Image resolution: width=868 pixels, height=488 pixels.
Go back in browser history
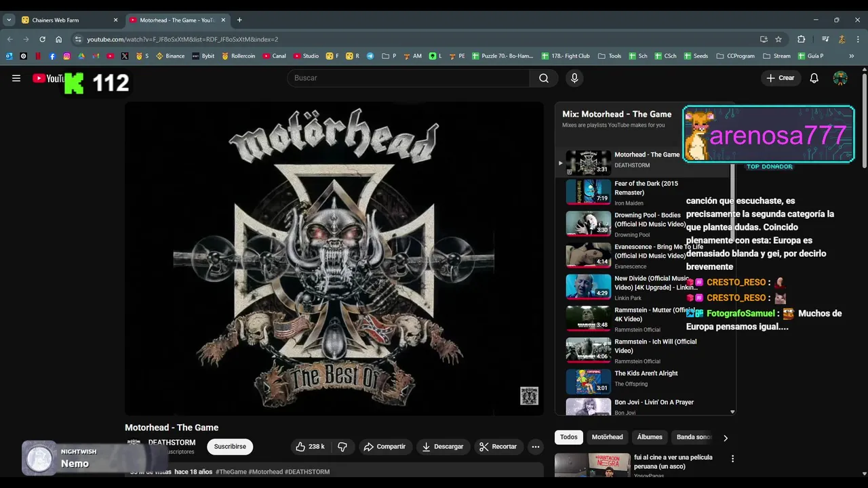click(9, 39)
